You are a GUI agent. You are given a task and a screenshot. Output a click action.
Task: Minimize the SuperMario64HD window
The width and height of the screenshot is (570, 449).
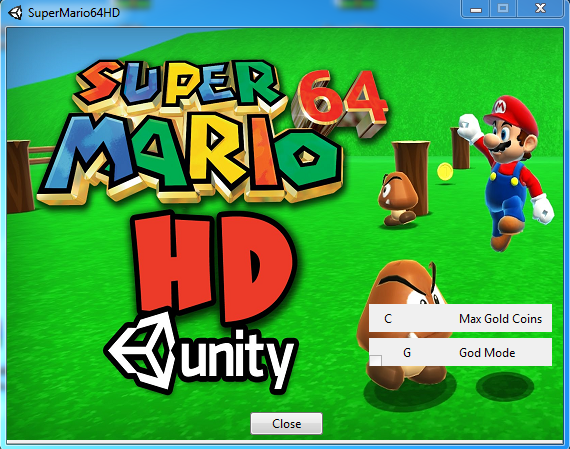476,8
